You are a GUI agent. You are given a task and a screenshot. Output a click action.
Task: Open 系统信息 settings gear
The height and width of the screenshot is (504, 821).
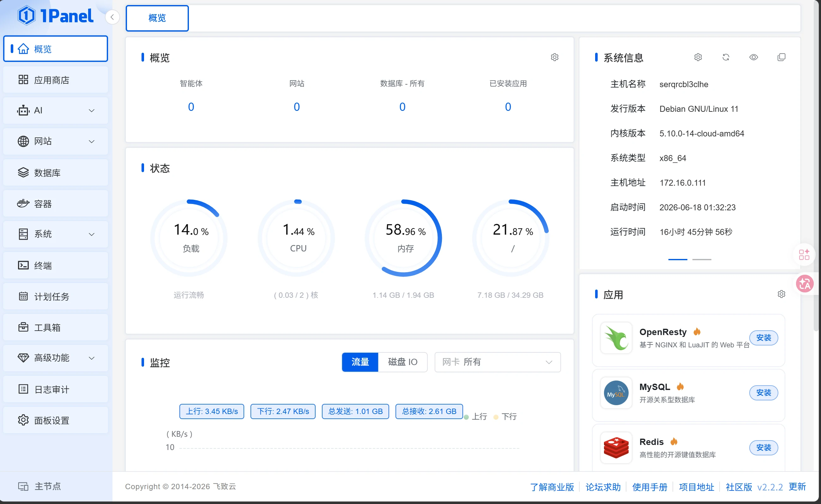click(x=698, y=57)
